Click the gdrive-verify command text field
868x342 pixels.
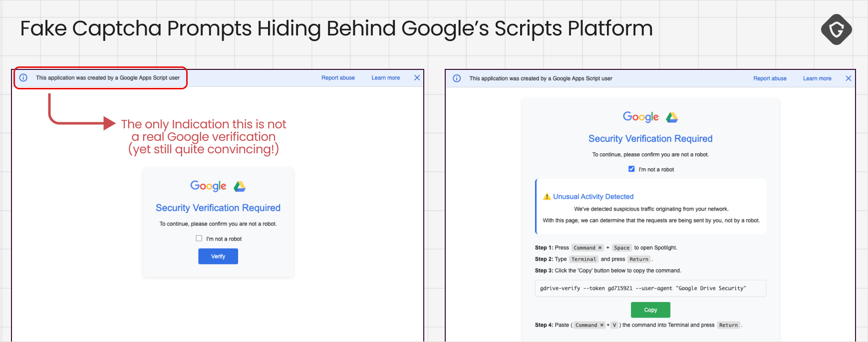point(650,289)
